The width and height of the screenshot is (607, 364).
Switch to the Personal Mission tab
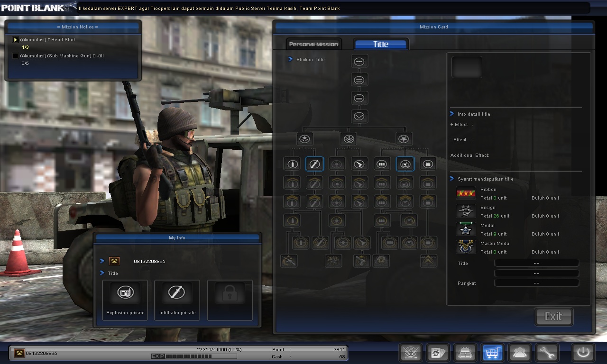pos(313,44)
